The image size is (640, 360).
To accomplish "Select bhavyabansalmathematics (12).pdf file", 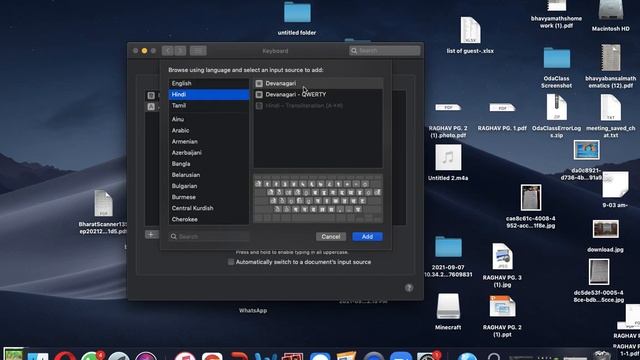I will pyautogui.click(x=611, y=58).
